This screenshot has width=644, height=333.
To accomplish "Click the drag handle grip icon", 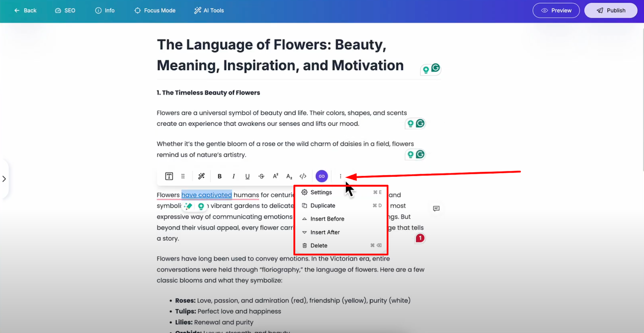I will pyautogui.click(x=183, y=176).
